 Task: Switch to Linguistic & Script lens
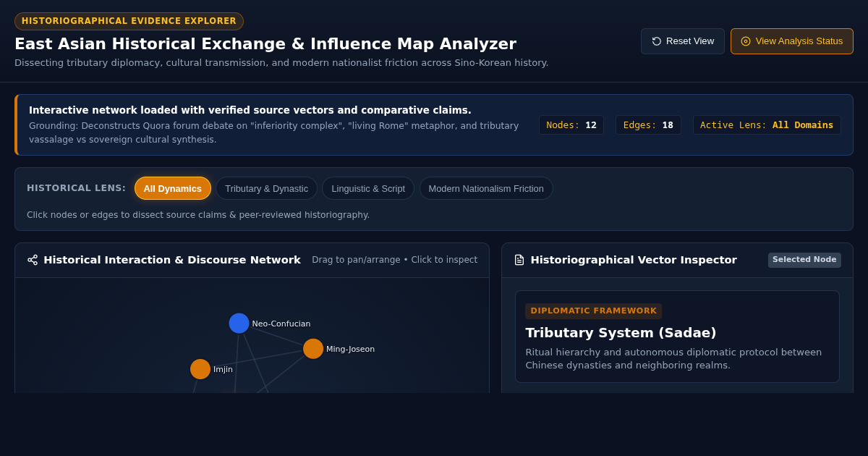pyautogui.click(x=368, y=188)
